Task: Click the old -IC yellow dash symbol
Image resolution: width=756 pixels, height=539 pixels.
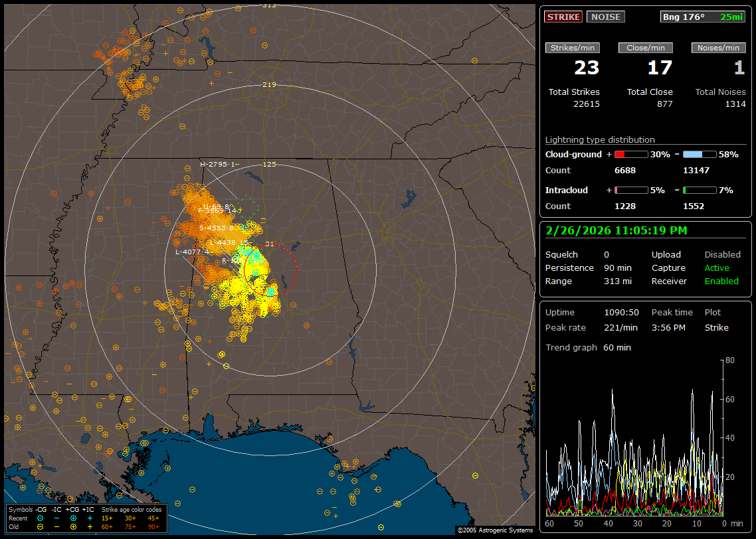Action: [57, 526]
